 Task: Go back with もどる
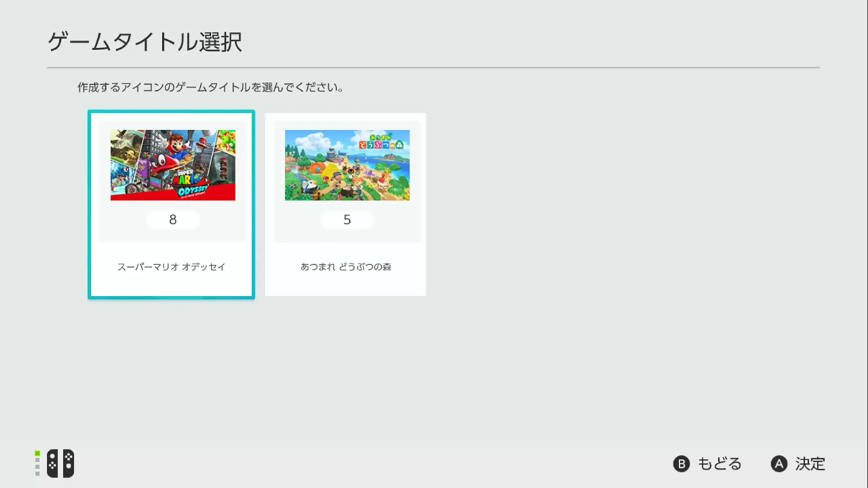pyautogui.click(x=720, y=464)
